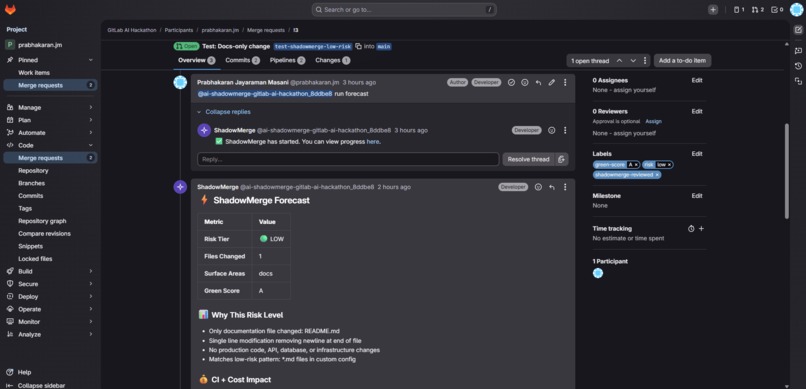Open prabhakaran.jm breadcrumb link
The image size is (806, 389).
tap(220, 30)
